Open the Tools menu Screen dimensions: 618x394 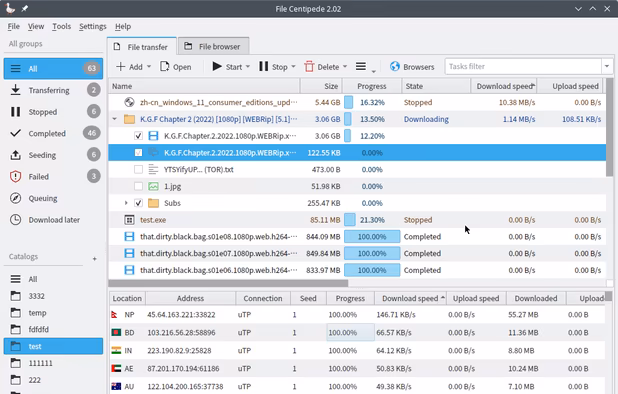61,26
